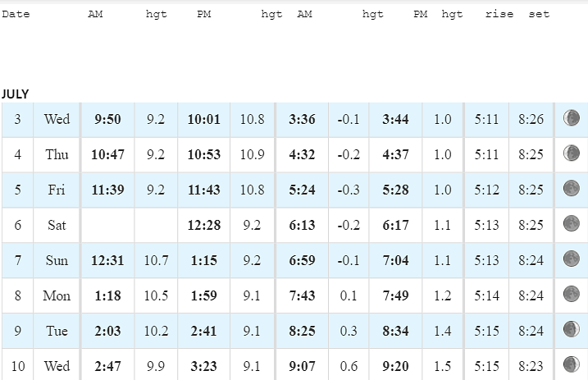Image resolution: width=588 pixels, height=380 pixels.
Task: Click the 5:14 sunrise time on Monday
Action: (x=486, y=295)
